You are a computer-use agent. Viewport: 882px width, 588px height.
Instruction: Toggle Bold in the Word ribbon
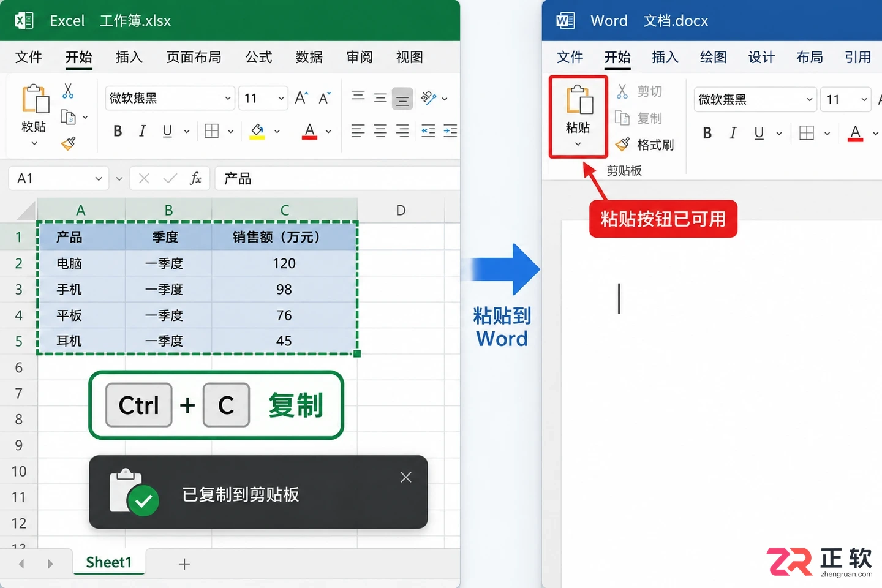pos(707,133)
